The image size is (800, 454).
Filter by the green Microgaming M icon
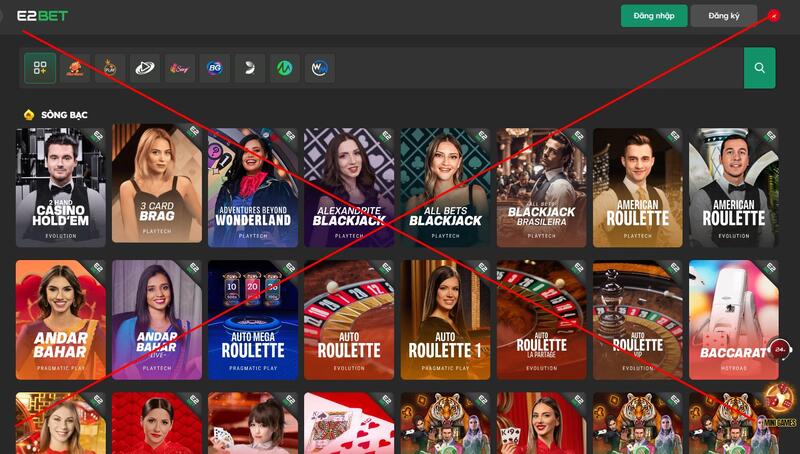tap(285, 68)
